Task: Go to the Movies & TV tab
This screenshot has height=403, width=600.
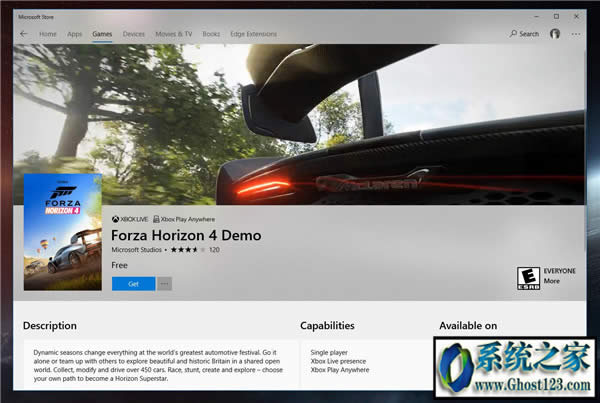Action: point(174,34)
